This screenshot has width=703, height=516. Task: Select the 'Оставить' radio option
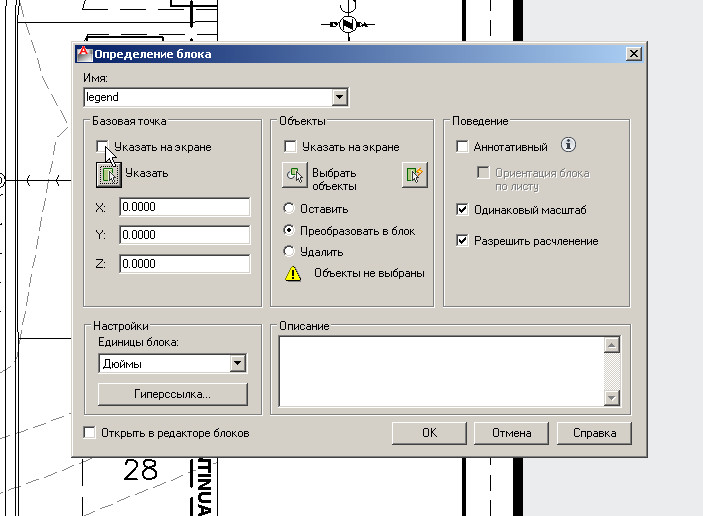pos(289,208)
